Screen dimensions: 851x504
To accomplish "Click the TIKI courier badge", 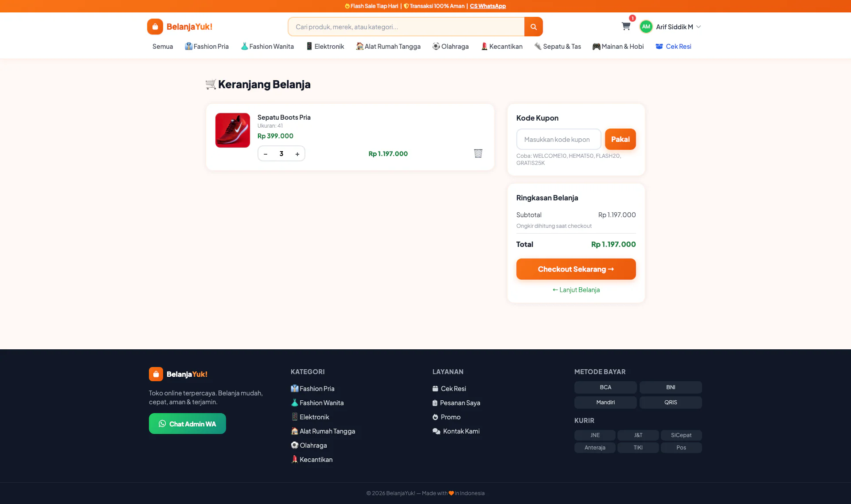I will (638, 448).
